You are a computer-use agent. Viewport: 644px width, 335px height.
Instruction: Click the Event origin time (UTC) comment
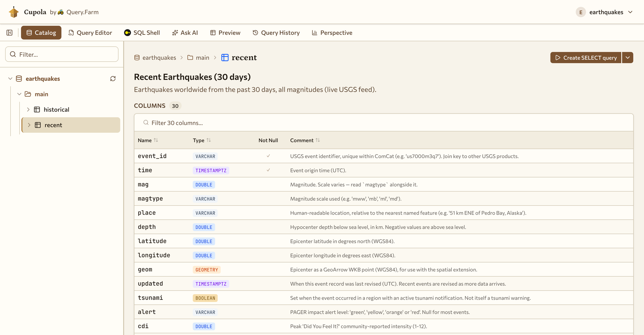[318, 170]
